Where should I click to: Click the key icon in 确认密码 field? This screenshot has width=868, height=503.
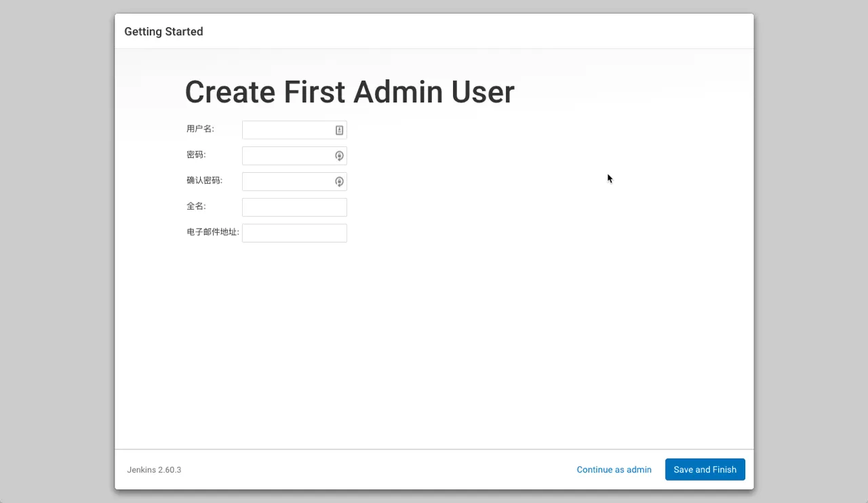(339, 182)
